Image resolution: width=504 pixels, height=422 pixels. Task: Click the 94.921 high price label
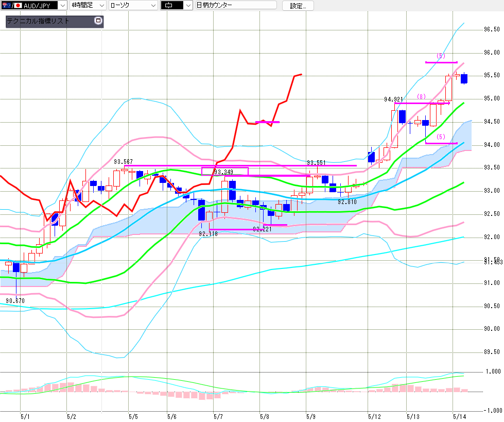pyautogui.click(x=393, y=99)
